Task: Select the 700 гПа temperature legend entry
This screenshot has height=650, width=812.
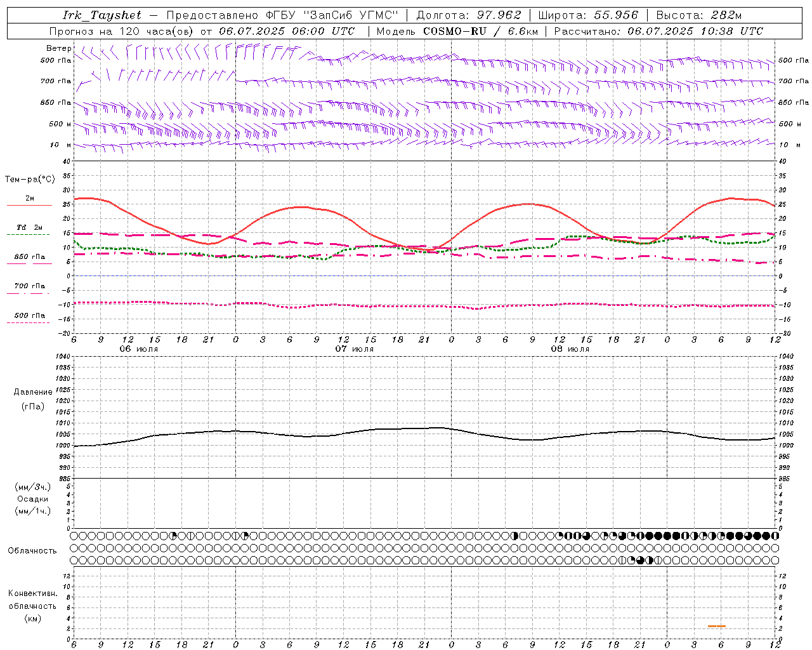Action: [30, 286]
